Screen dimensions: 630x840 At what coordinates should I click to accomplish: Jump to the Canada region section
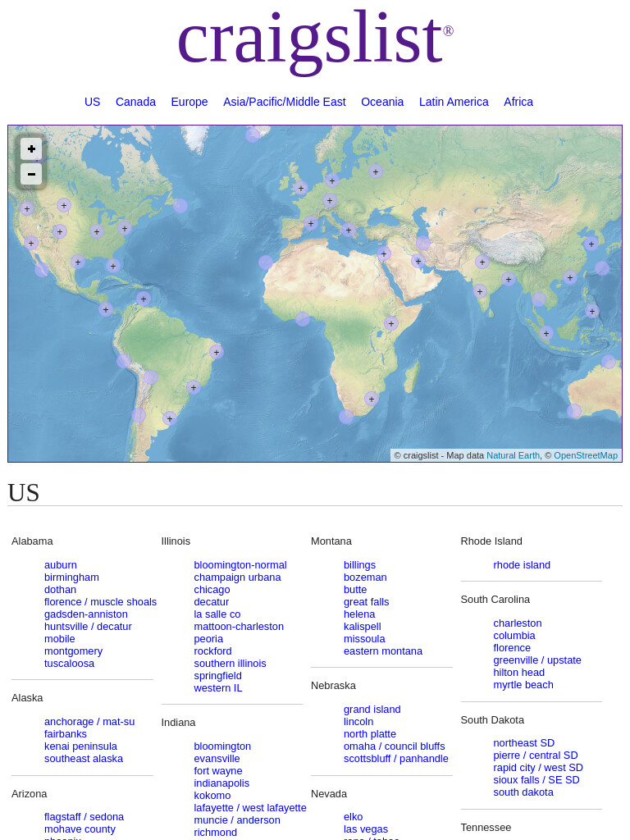point(135,102)
